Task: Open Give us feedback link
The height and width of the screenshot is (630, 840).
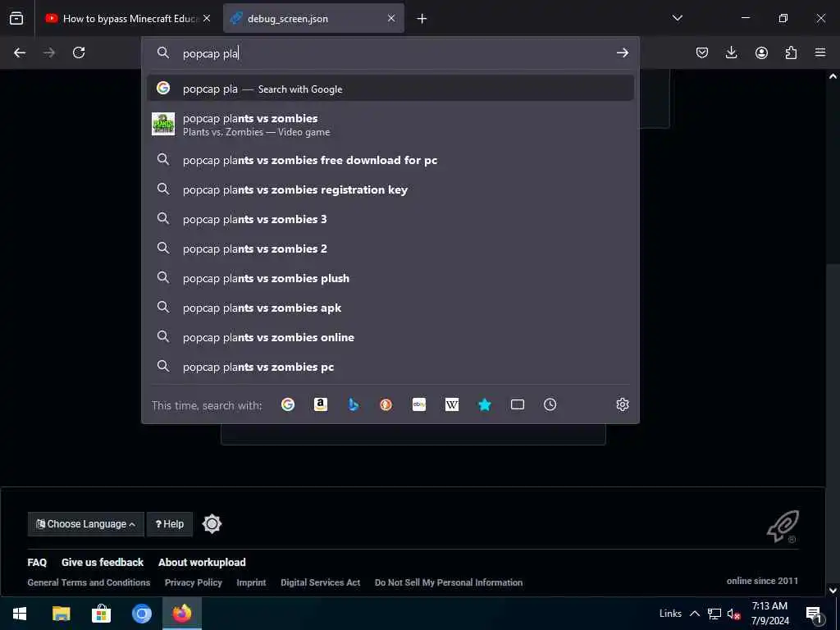Action: coord(103,562)
